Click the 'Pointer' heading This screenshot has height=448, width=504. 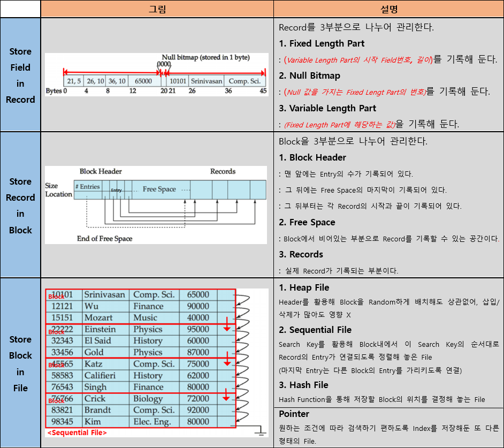click(294, 414)
